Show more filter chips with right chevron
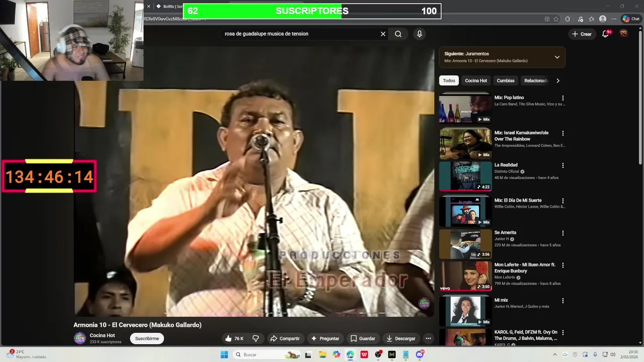Screen dimensions: 644x362 (557, 80)
